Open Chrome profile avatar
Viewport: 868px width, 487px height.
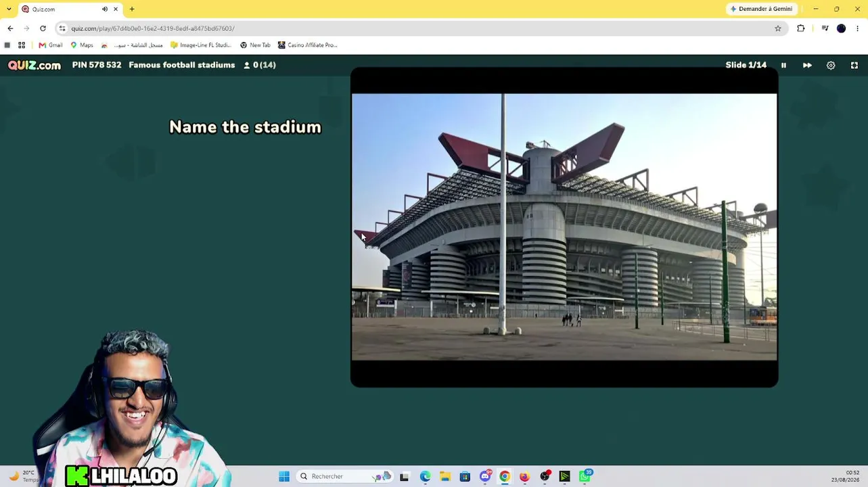tap(842, 28)
